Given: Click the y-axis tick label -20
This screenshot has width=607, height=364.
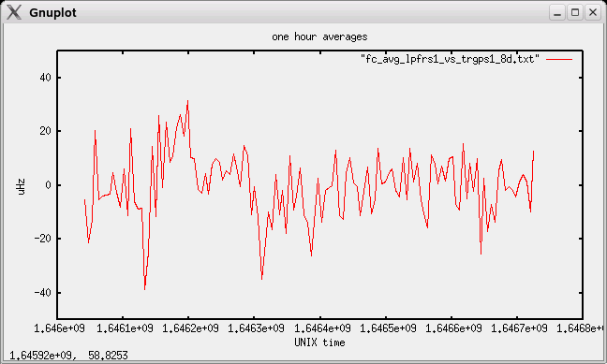Looking at the screenshot, I should 42,239.
